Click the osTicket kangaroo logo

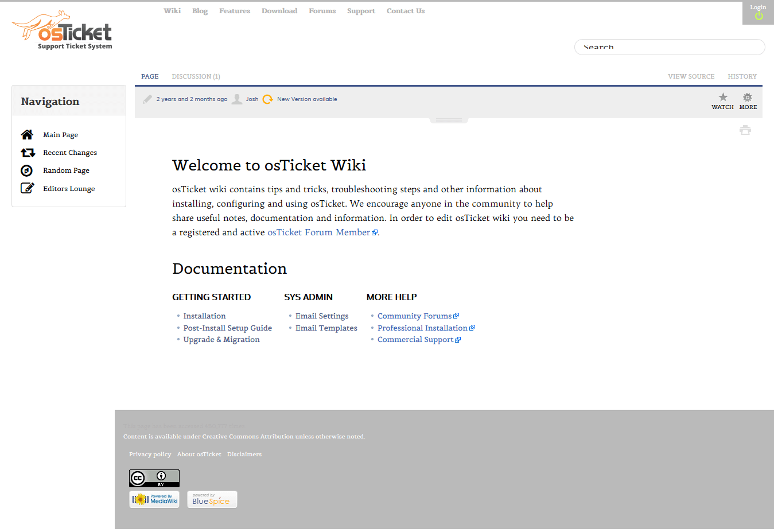pyautogui.click(x=61, y=30)
